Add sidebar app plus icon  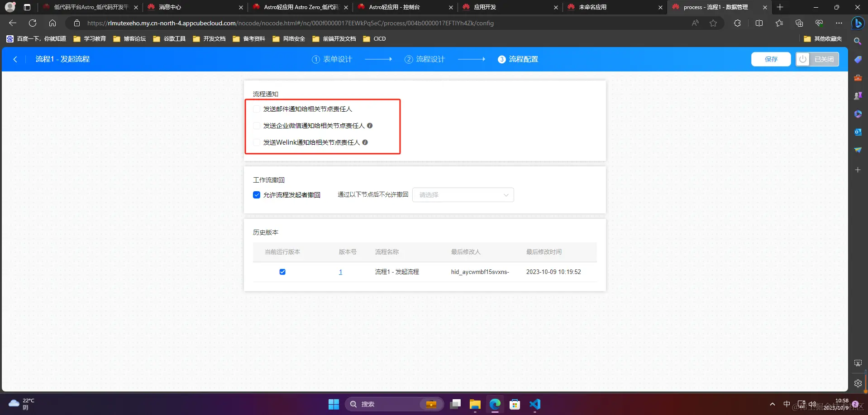pos(858,170)
